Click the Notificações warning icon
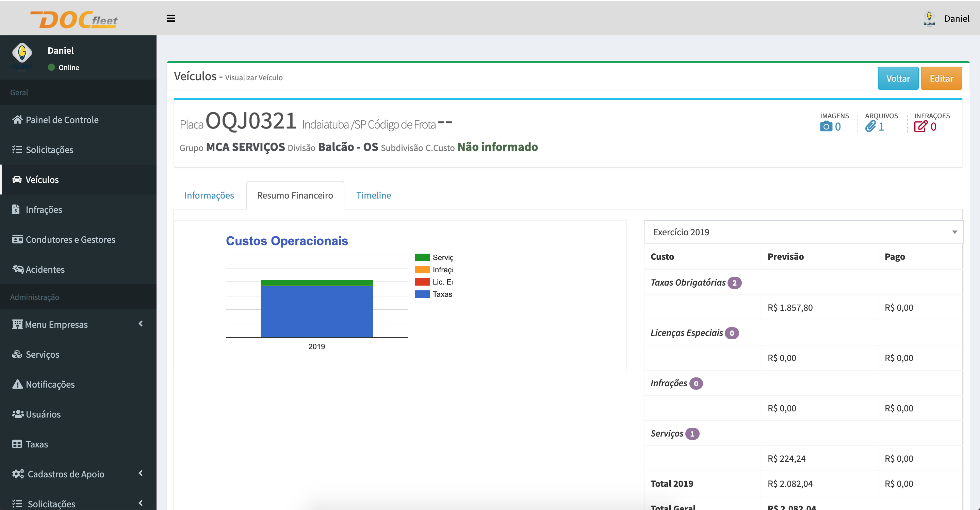This screenshot has width=980, height=510. 17,384
